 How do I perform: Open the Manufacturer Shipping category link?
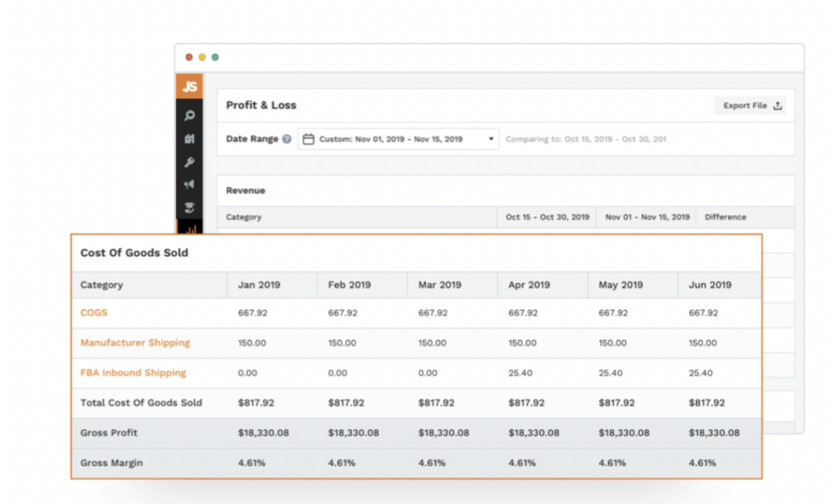coord(135,343)
